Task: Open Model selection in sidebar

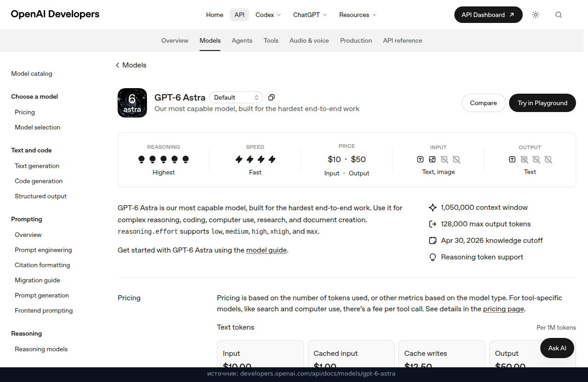Action: 37,127
